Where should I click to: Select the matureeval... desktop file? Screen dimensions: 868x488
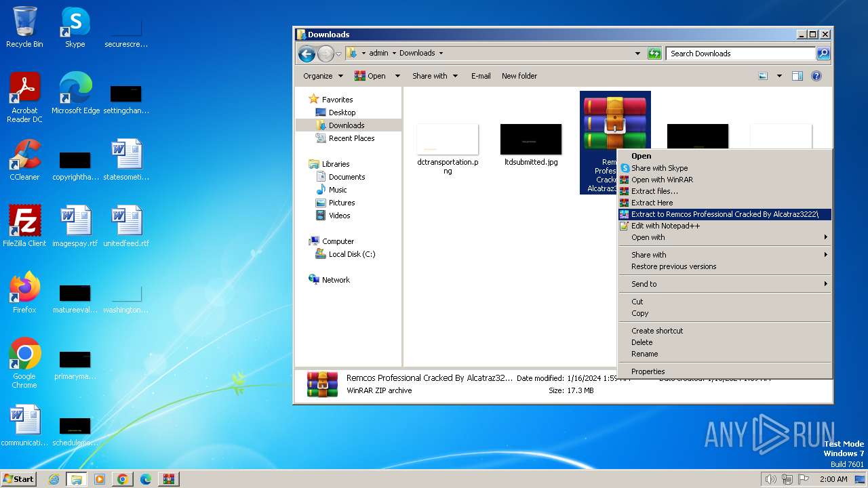pos(75,298)
